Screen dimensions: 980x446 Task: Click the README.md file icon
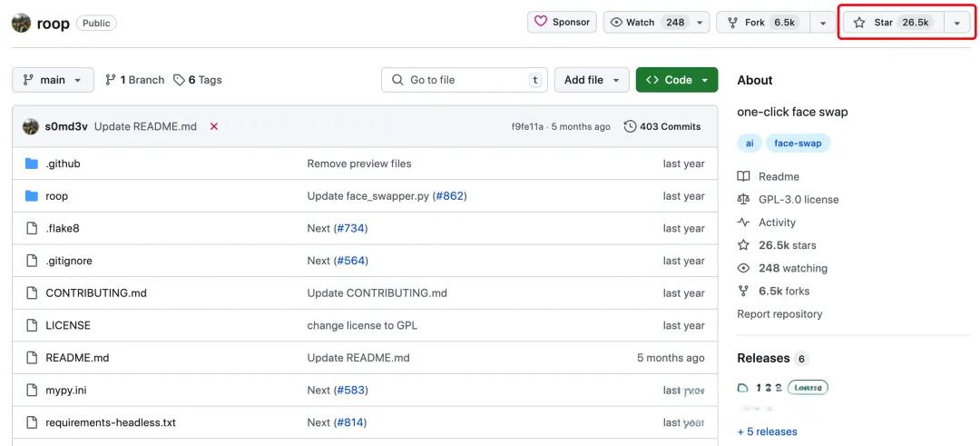[x=32, y=358]
